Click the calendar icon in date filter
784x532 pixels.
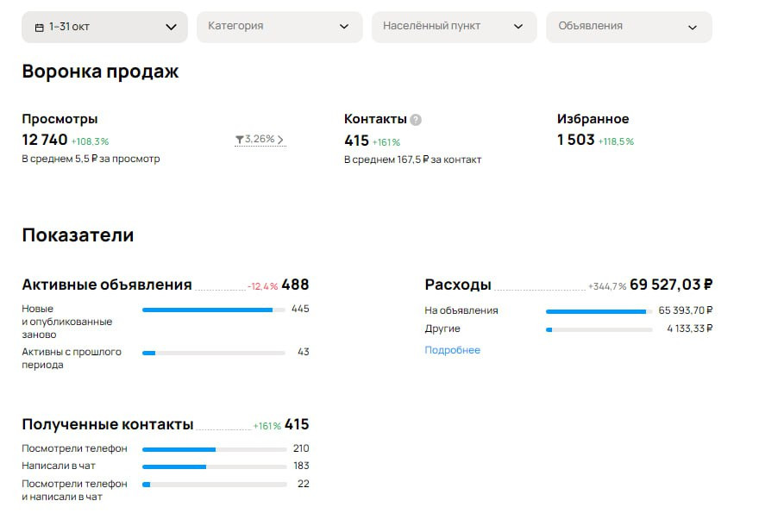point(40,28)
